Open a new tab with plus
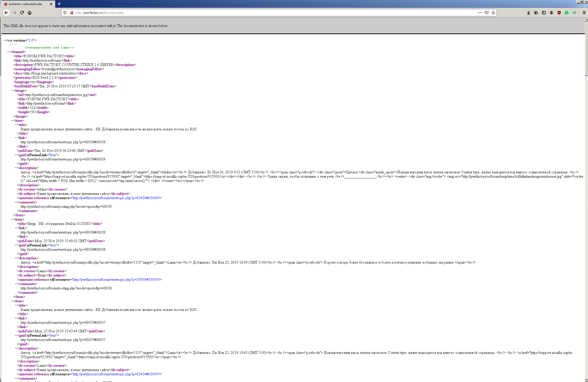The width and height of the screenshot is (588, 382). [59, 4]
